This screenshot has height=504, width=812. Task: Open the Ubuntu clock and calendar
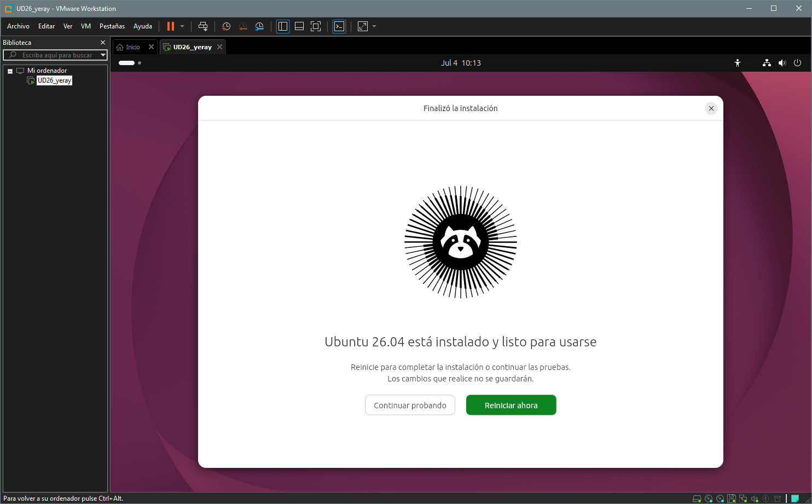(461, 63)
